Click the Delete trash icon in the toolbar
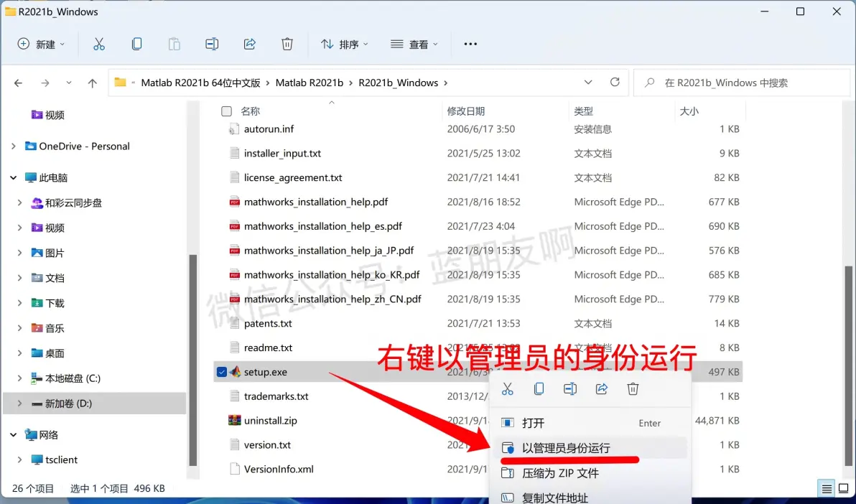The width and height of the screenshot is (856, 504). (287, 45)
